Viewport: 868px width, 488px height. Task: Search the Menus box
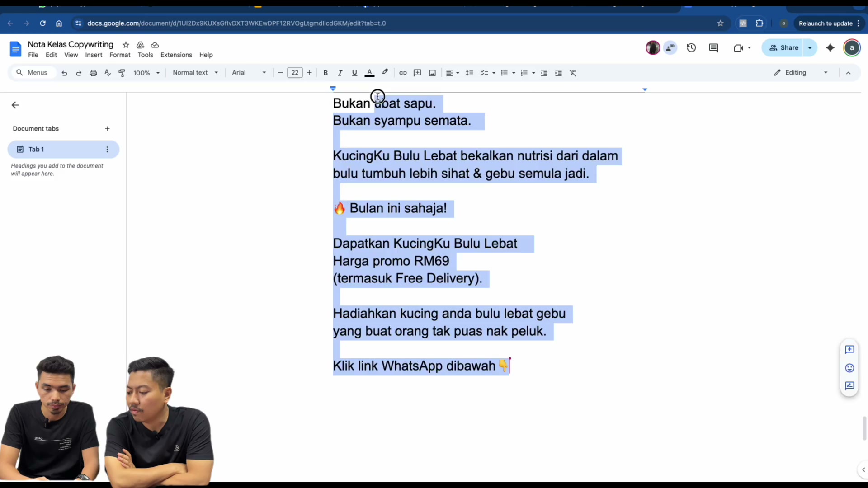[x=34, y=73]
